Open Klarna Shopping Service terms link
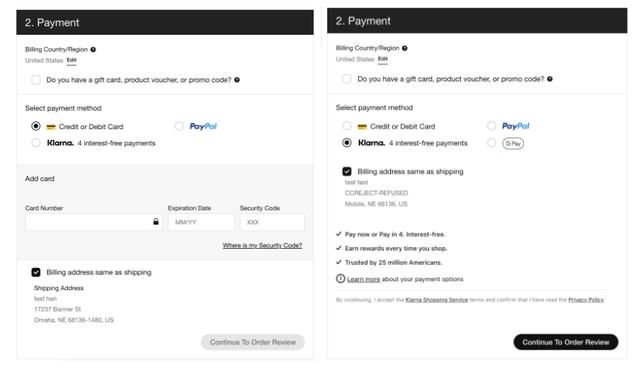The height and width of the screenshot is (378, 640). [x=436, y=300]
